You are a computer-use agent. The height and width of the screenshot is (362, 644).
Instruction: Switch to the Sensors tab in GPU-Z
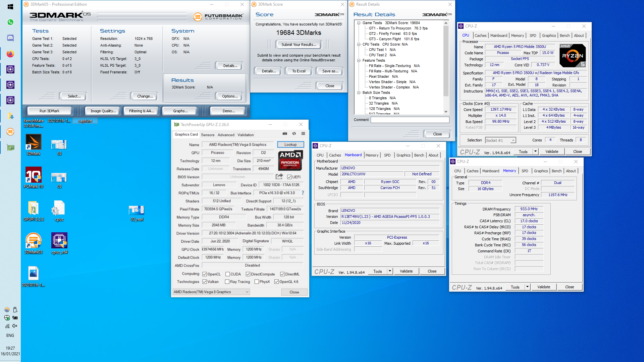[208, 135]
